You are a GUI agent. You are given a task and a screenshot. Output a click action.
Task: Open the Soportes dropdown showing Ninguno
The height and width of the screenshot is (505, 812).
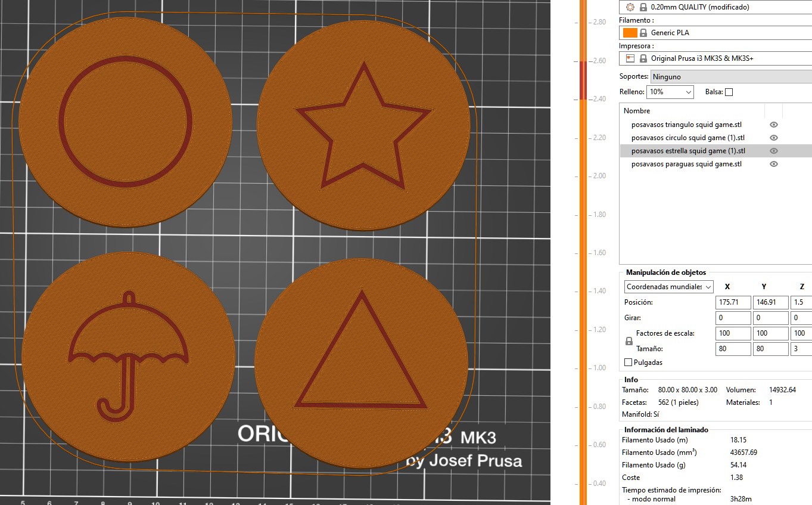pos(731,76)
